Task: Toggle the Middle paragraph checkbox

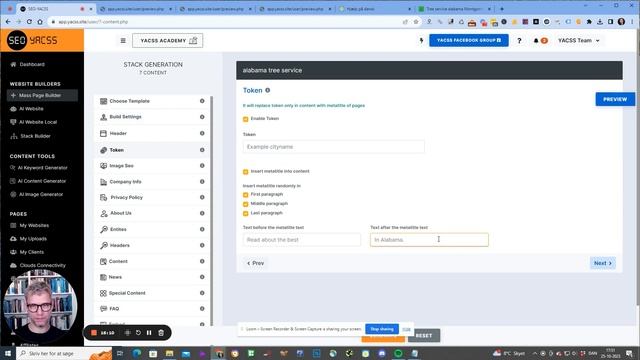Action: point(246,204)
